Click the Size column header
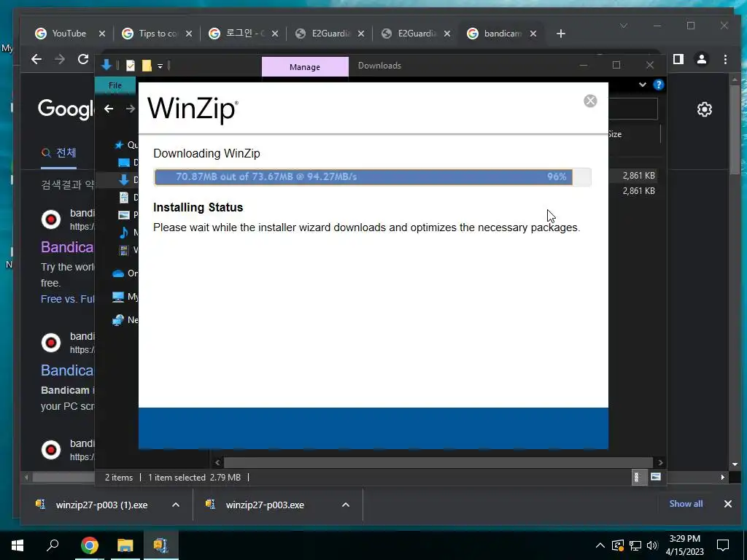Screen dimensions: 747x560 click(614, 134)
